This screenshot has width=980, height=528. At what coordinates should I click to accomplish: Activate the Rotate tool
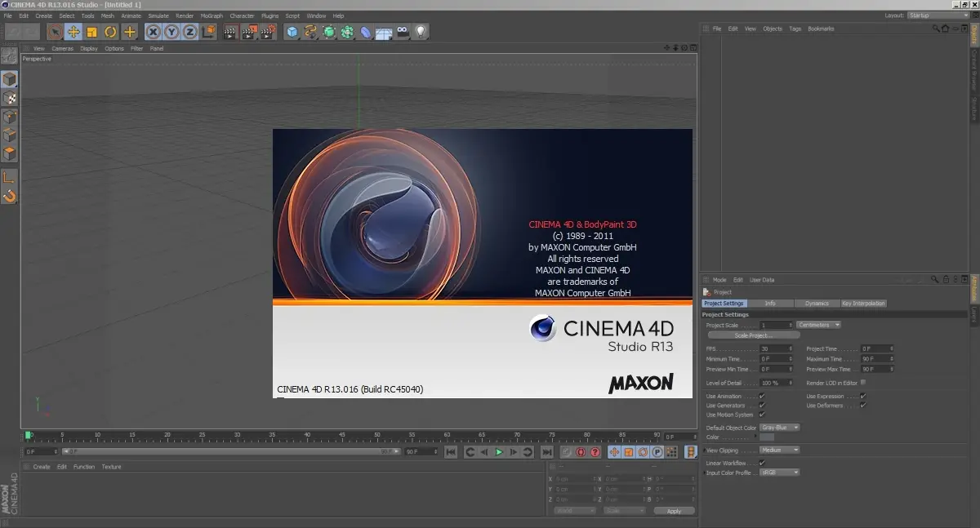[x=111, y=32]
